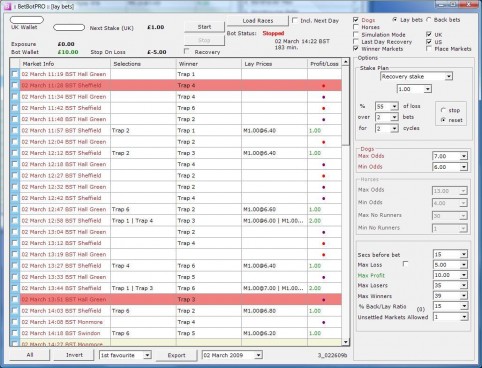The image size is (482, 368).
Task: Open the for cycles dropdown
Action: pyautogui.click(x=394, y=128)
